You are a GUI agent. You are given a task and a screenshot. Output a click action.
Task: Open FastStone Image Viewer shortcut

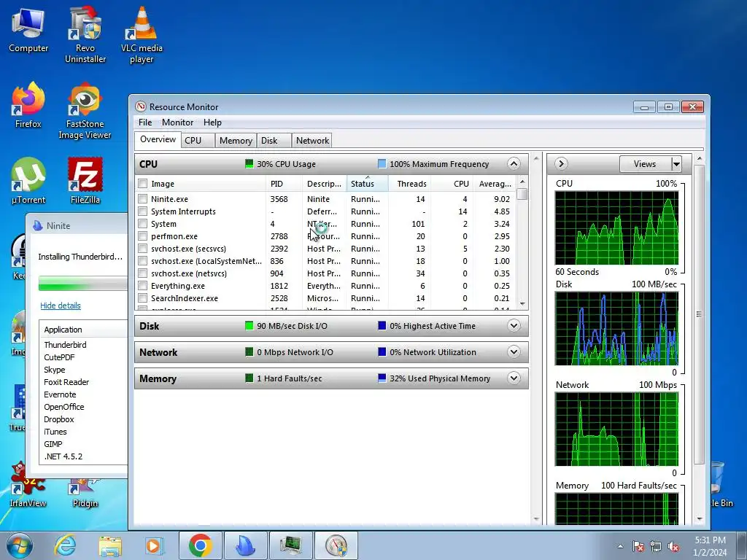point(85,112)
